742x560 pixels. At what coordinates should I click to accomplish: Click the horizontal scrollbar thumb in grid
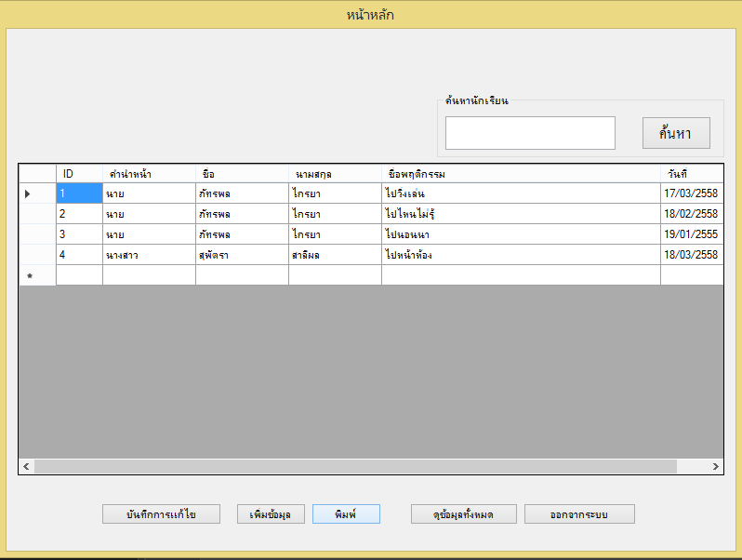tap(355, 466)
